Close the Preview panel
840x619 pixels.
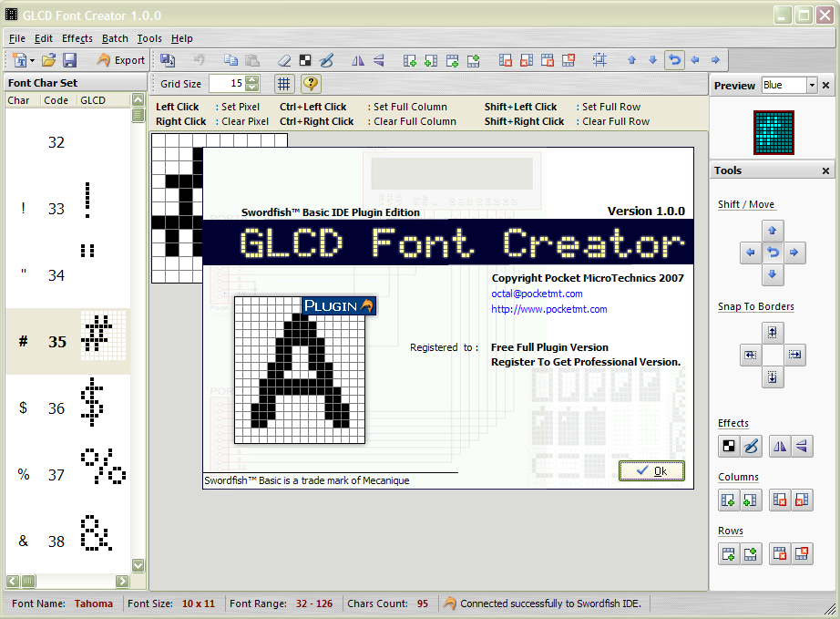(825, 85)
